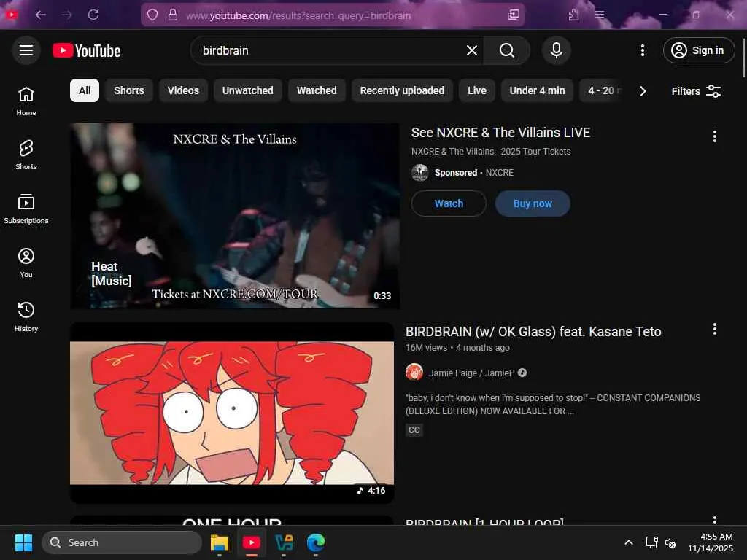Select the Unwatched filter chip

pos(248,90)
